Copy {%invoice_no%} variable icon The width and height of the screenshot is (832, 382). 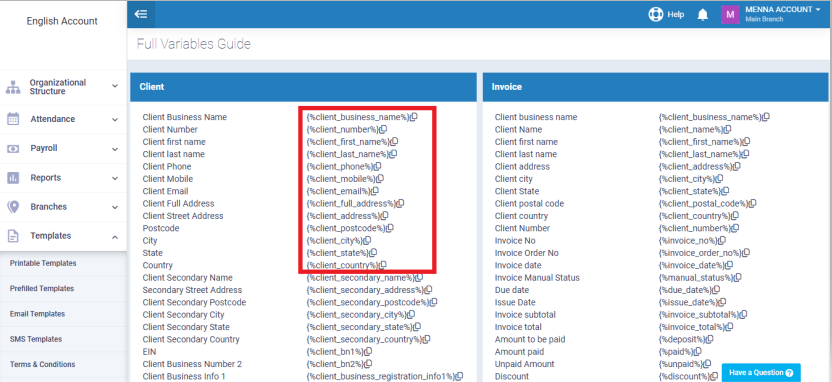point(722,240)
